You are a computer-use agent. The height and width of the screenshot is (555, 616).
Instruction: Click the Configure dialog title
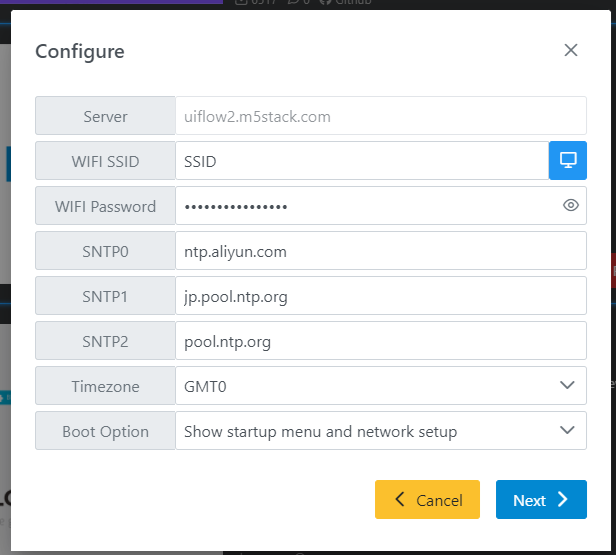coord(80,52)
